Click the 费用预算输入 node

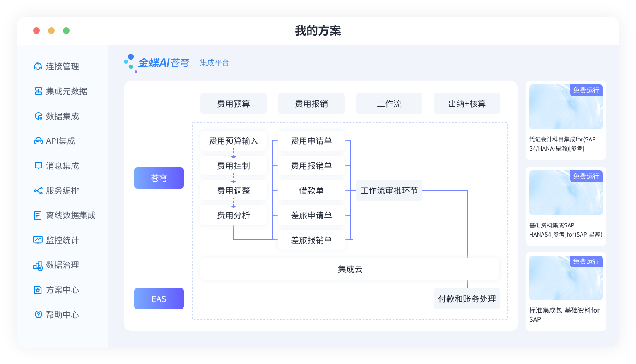pyautogui.click(x=234, y=141)
